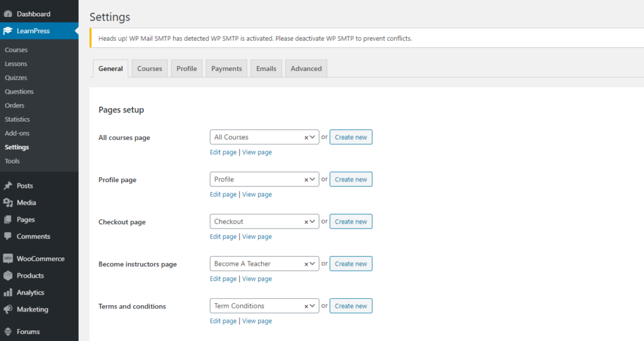Click the Marketing megaphone icon
Screen dimensions: 644x341
tap(8, 310)
